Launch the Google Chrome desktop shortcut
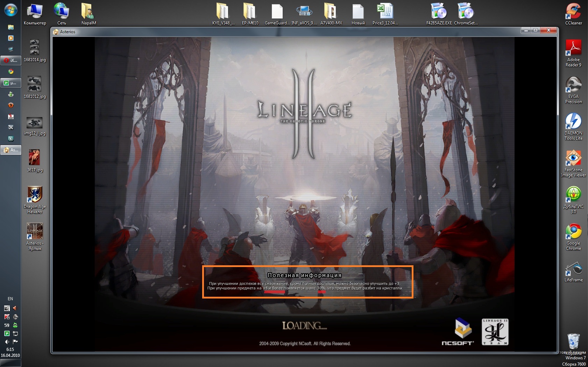 (x=573, y=237)
